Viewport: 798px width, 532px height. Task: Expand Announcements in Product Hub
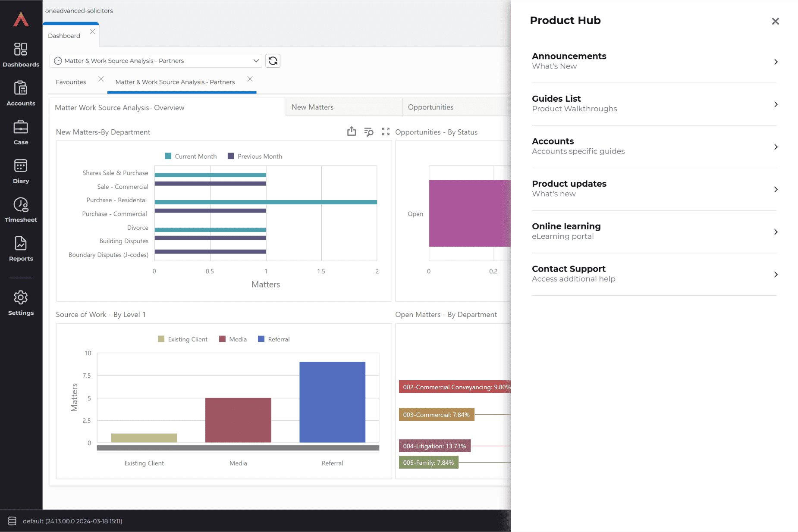(654, 61)
